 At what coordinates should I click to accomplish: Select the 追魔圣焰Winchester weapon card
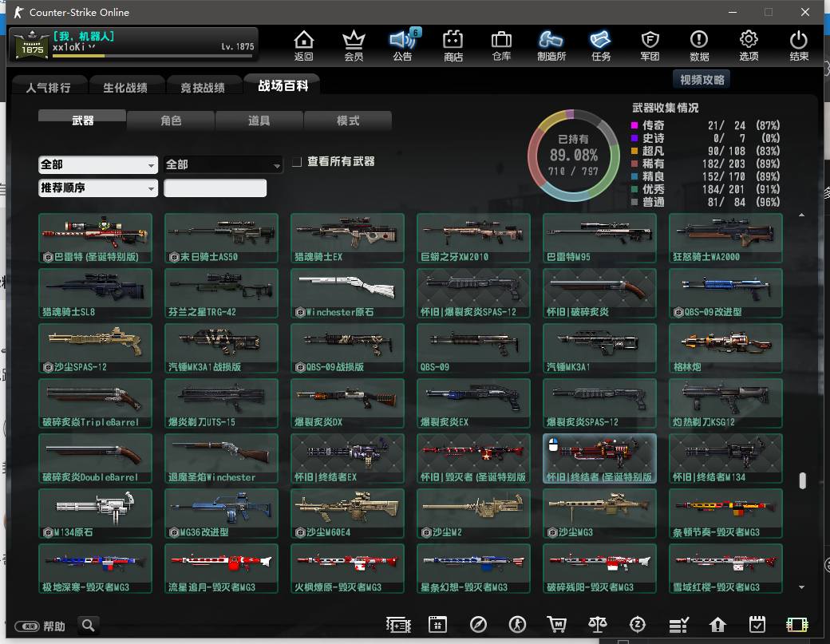pyautogui.click(x=221, y=458)
